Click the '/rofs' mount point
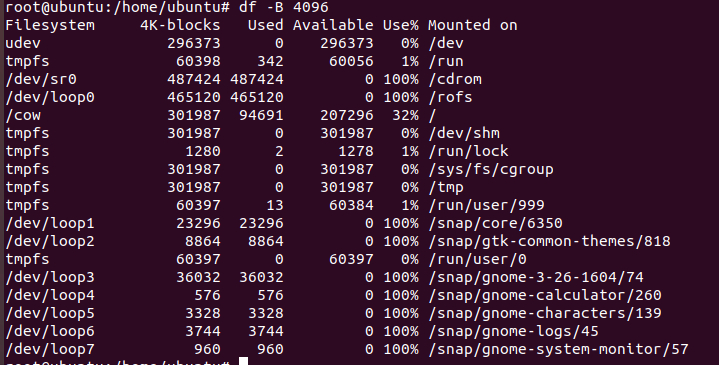 click(450, 97)
